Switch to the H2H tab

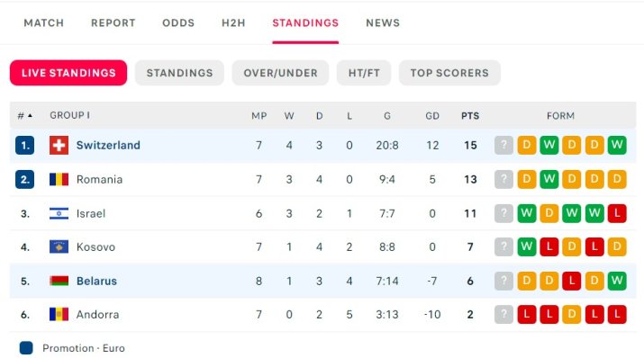coord(233,23)
